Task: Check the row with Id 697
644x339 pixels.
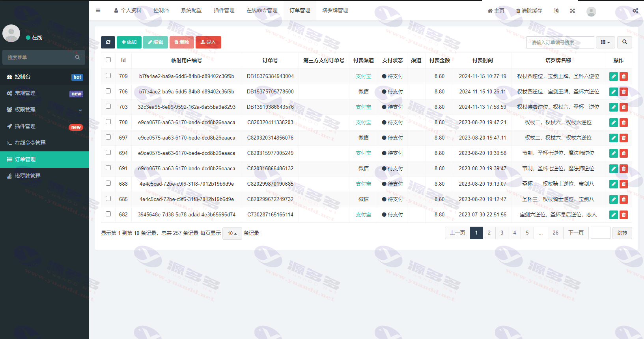Action: pyautogui.click(x=108, y=137)
